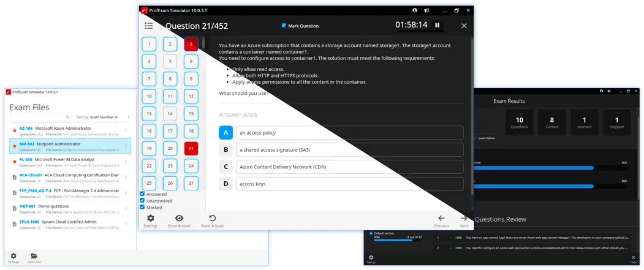Viewport: 644px width, 270px height.
Task: Select answer option A
Action: (226, 133)
